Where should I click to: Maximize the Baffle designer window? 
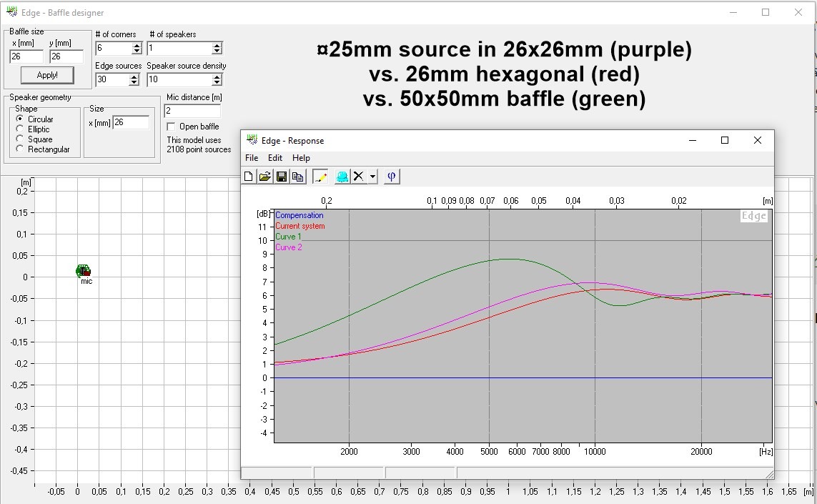point(766,12)
